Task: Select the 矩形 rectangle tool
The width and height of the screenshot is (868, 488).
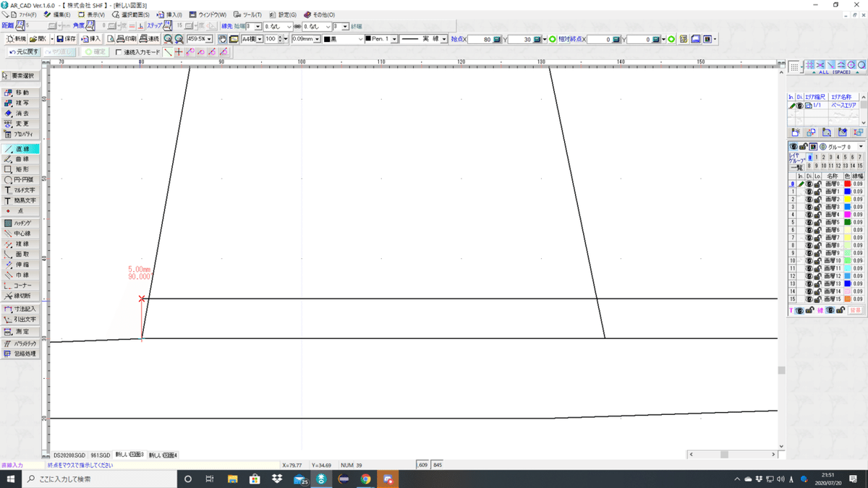Action: click(20, 168)
